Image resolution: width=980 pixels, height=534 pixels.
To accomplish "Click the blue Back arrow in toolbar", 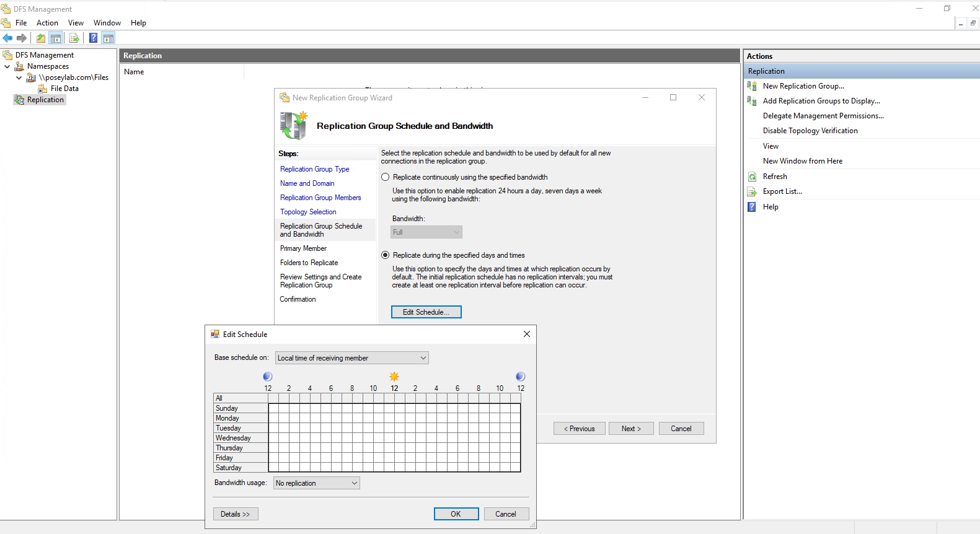I will 7,38.
